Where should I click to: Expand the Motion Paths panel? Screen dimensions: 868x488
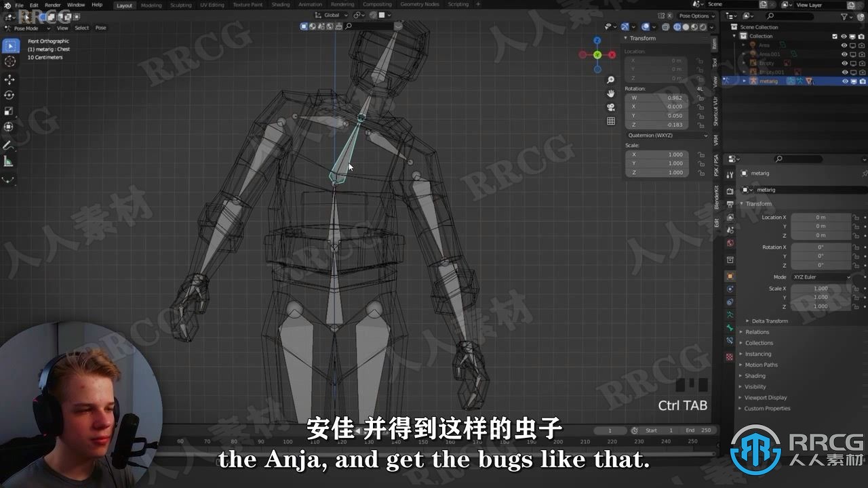pos(761,365)
